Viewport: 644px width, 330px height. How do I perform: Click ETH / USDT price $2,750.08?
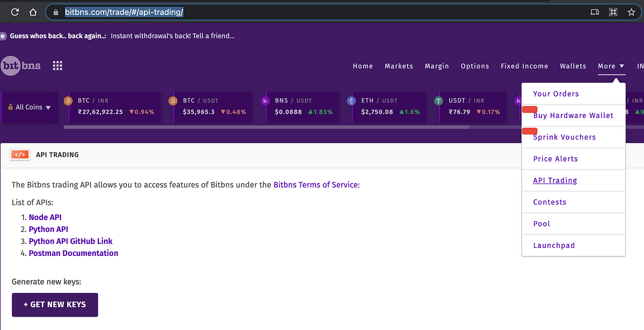click(x=377, y=112)
